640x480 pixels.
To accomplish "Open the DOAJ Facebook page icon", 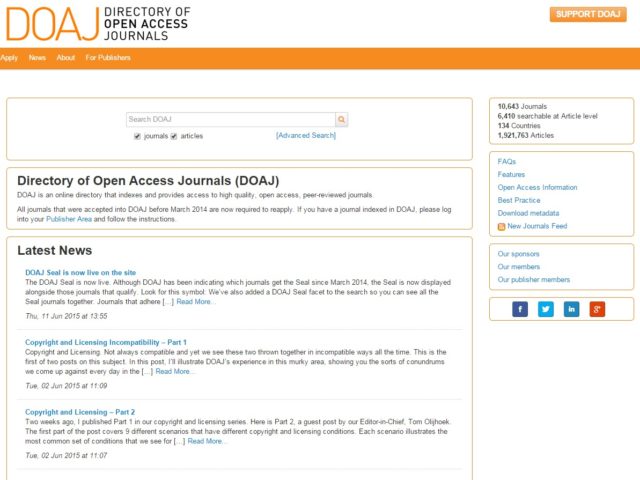I will pos(520,309).
